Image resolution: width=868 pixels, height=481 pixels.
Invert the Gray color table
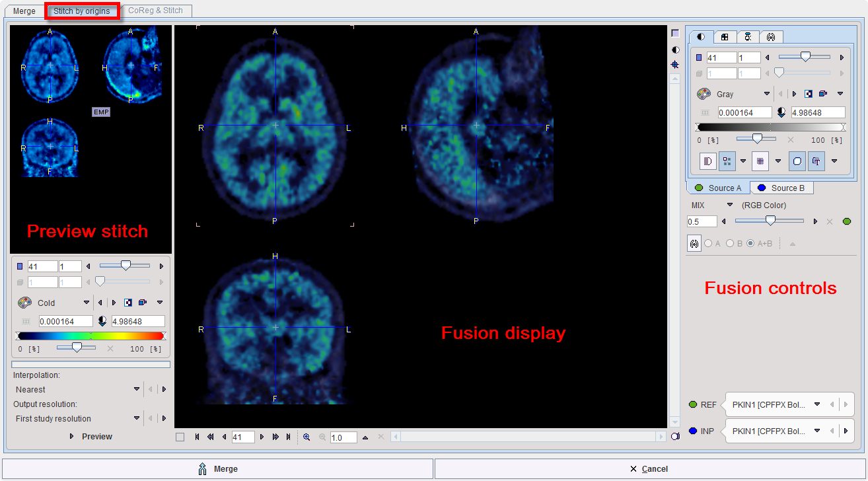[x=809, y=94]
